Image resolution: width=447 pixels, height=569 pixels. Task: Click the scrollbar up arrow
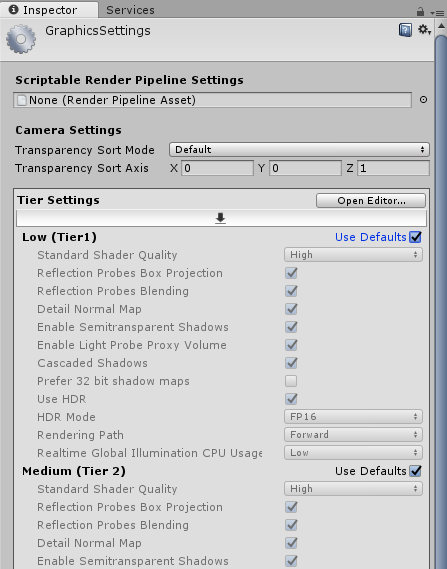click(x=441, y=26)
